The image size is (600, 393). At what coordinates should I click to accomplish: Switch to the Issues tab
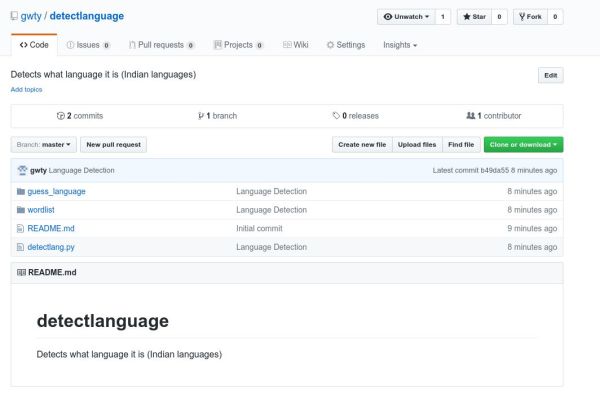[88, 45]
